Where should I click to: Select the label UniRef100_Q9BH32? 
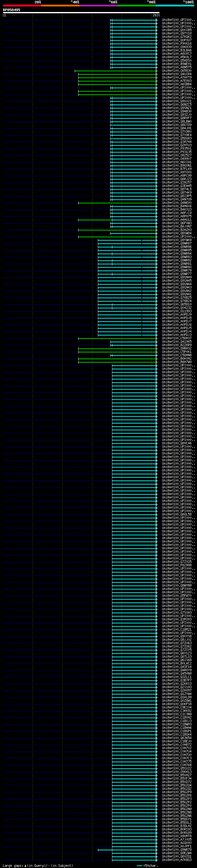[176, 349]
